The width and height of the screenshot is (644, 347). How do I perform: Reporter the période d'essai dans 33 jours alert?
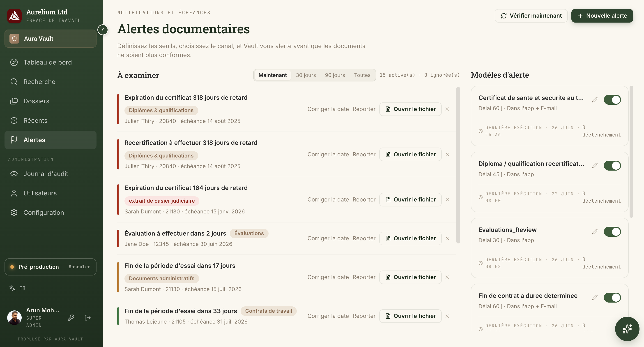point(364,316)
